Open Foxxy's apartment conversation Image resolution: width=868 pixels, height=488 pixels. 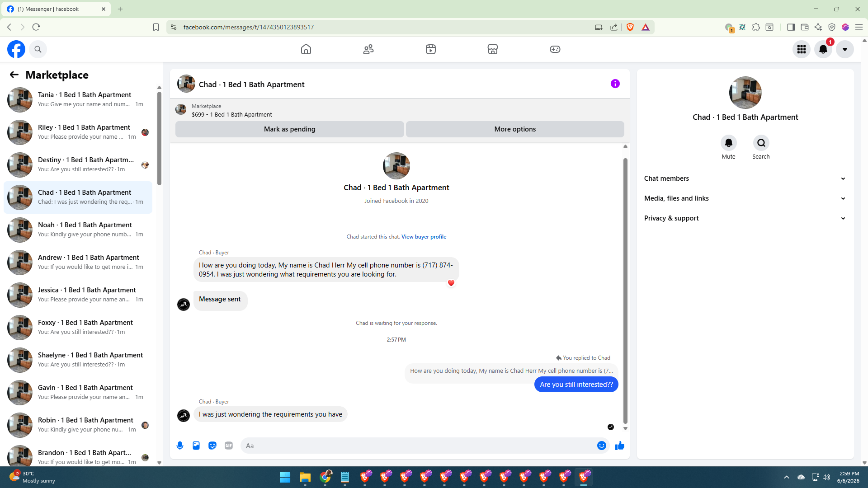tap(78, 328)
